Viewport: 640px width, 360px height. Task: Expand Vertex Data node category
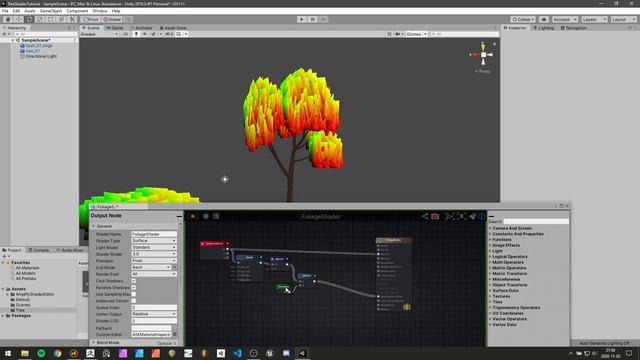pyautogui.click(x=504, y=324)
